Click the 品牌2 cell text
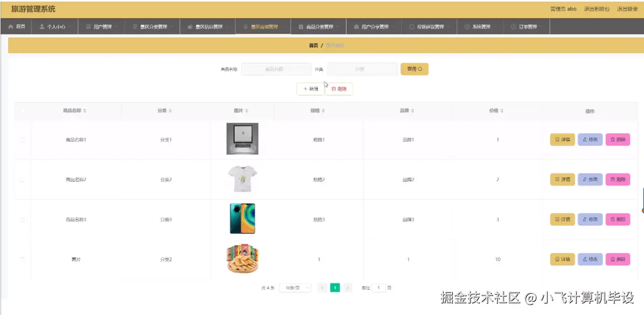 408,180
